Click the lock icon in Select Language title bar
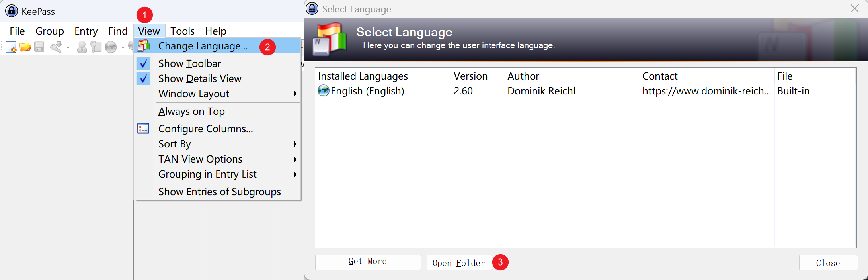This screenshot has height=280, width=868. point(312,8)
